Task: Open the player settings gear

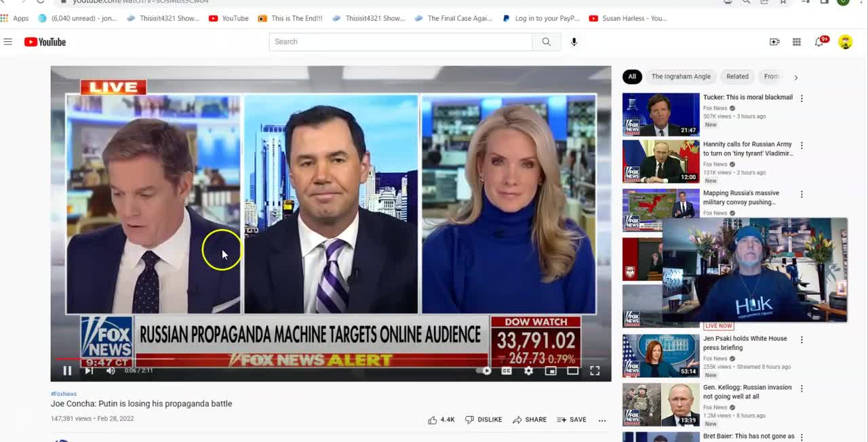Action: (528, 371)
